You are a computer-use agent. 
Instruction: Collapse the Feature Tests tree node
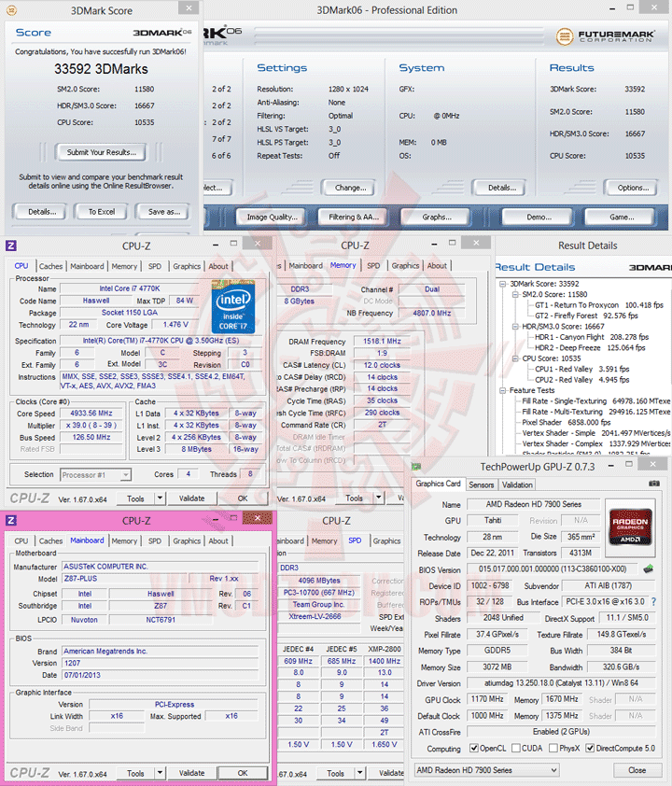pyautogui.click(x=503, y=390)
